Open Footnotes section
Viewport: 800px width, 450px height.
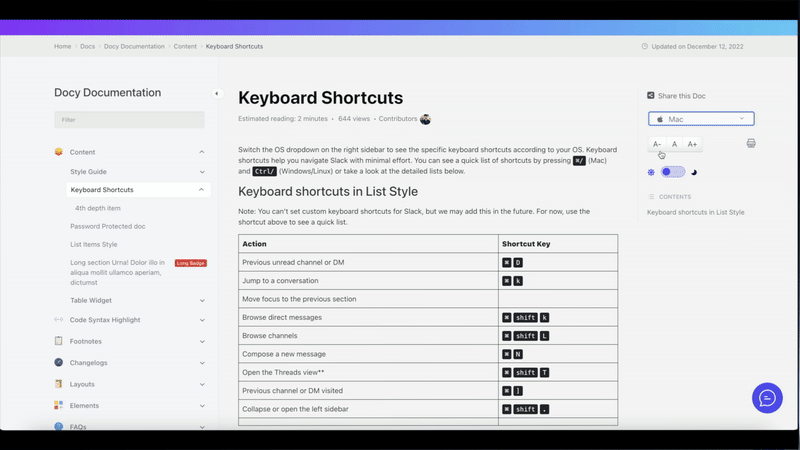(86, 341)
